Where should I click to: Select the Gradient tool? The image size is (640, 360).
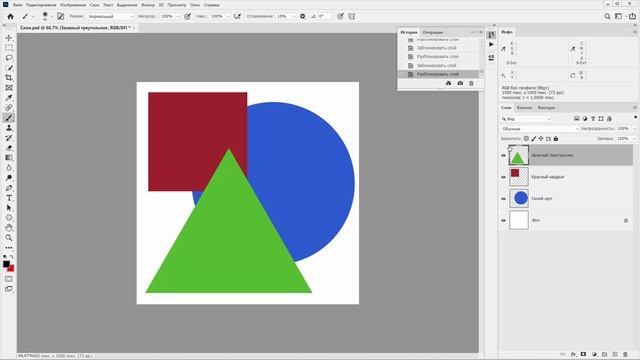tap(9, 158)
